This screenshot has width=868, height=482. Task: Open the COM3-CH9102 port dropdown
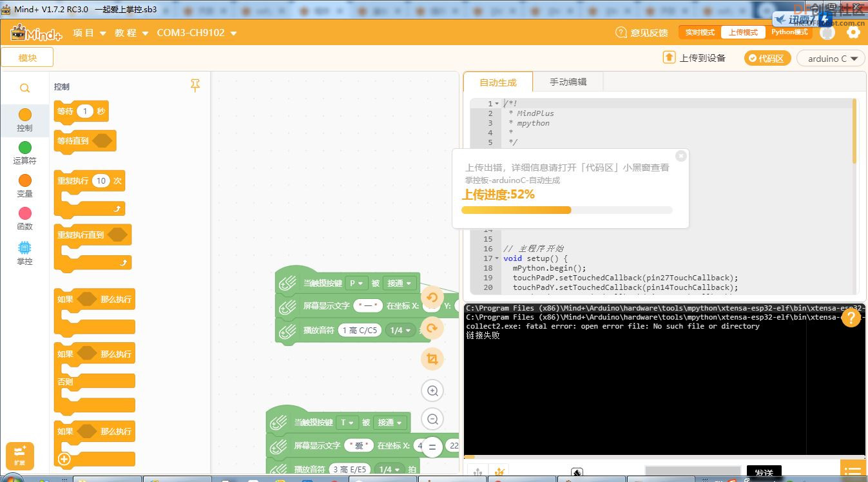[x=197, y=33]
